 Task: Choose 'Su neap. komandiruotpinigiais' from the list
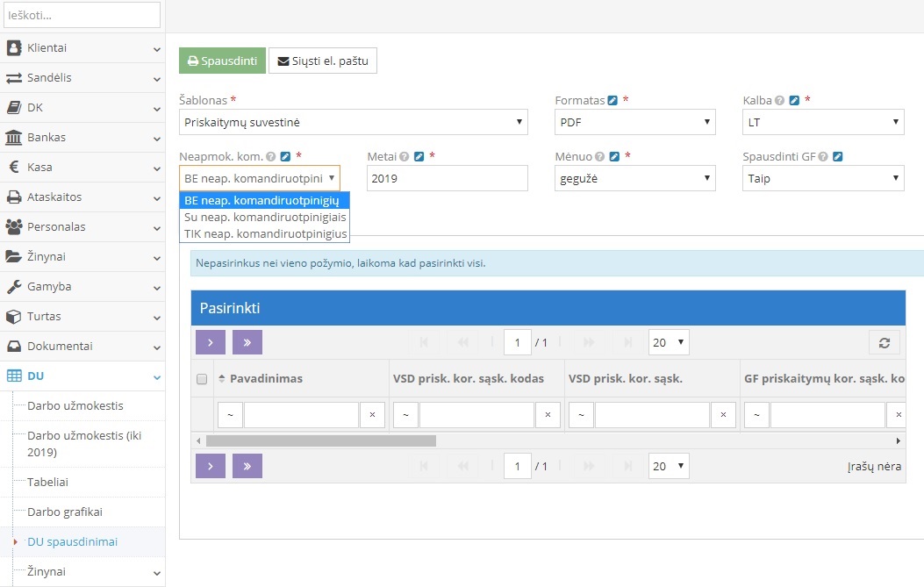coord(265,217)
